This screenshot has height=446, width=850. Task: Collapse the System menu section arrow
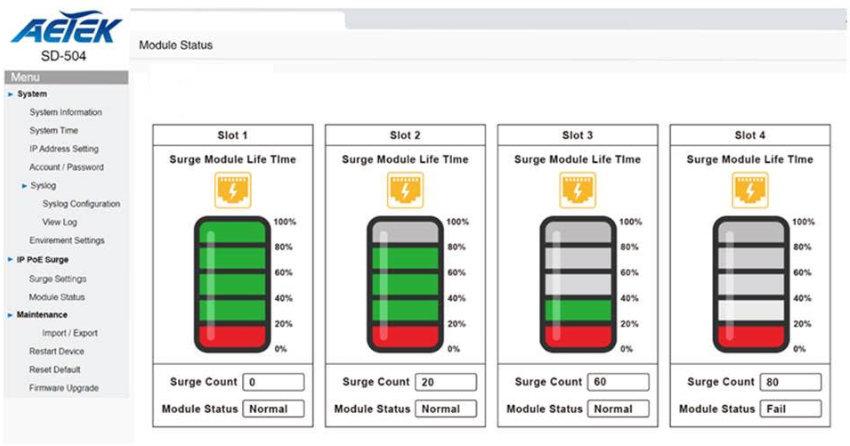[x=10, y=94]
